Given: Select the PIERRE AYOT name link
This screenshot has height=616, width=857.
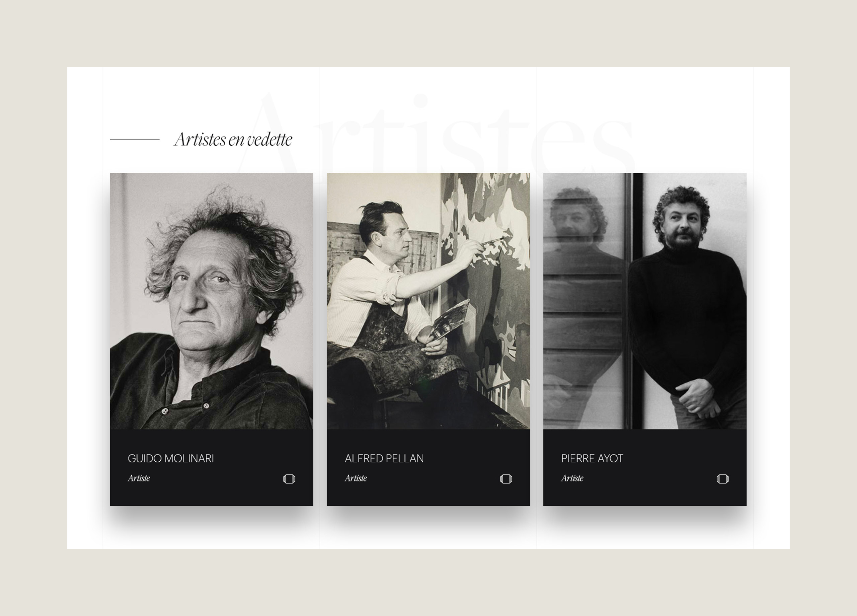Looking at the screenshot, I should [592, 458].
